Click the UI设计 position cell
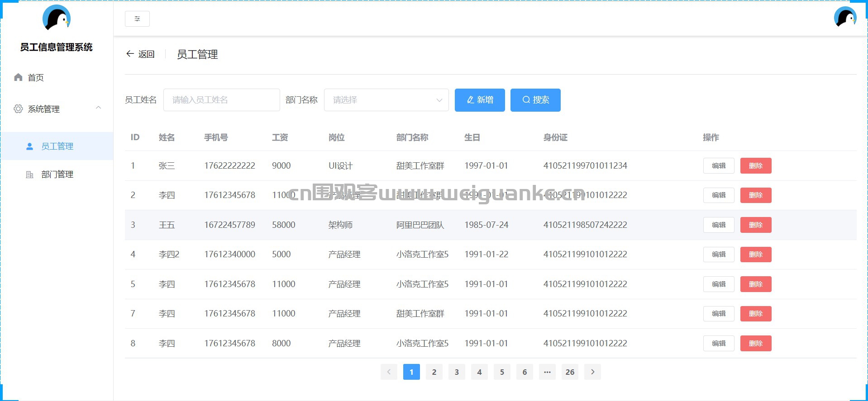The height and width of the screenshot is (401, 868). click(x=340, y=166)
